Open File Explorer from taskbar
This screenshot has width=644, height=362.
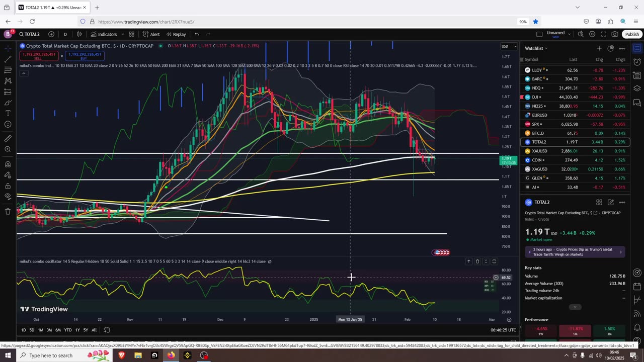[x=138, y=355]
